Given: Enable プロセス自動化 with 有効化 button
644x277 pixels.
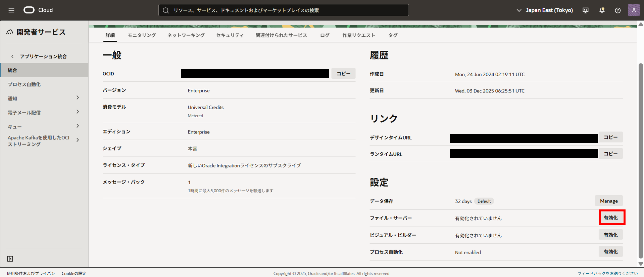Looking at the screenshot, I should point(611,252).
